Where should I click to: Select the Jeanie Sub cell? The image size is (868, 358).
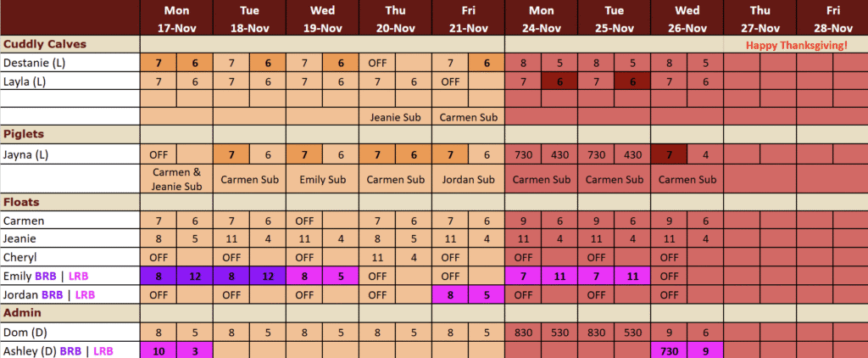pyautogui.click(x=396, y=116)
